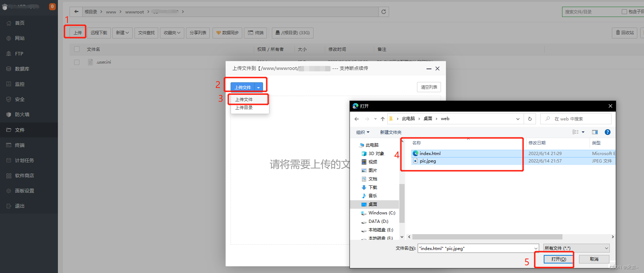The width and height of the screenshot is (644, 273).
Task: Click 新建文件夹 in Open dialog
Action: pos(390,132)
